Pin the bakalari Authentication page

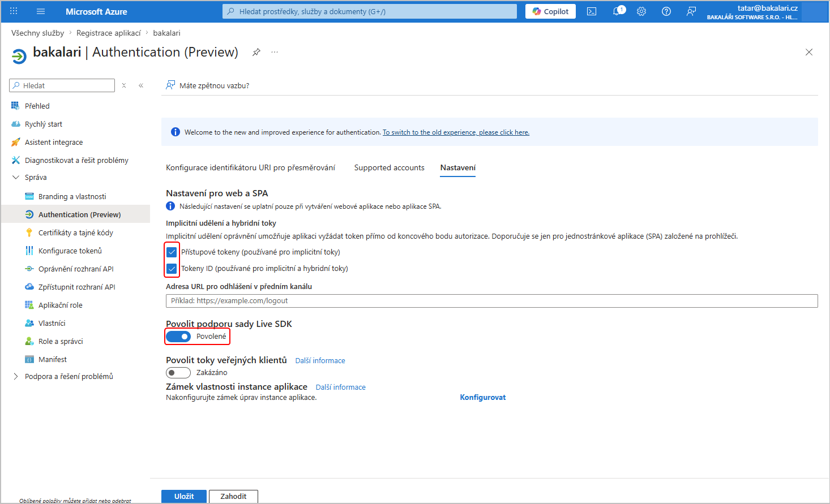click(x=256, y=52)
